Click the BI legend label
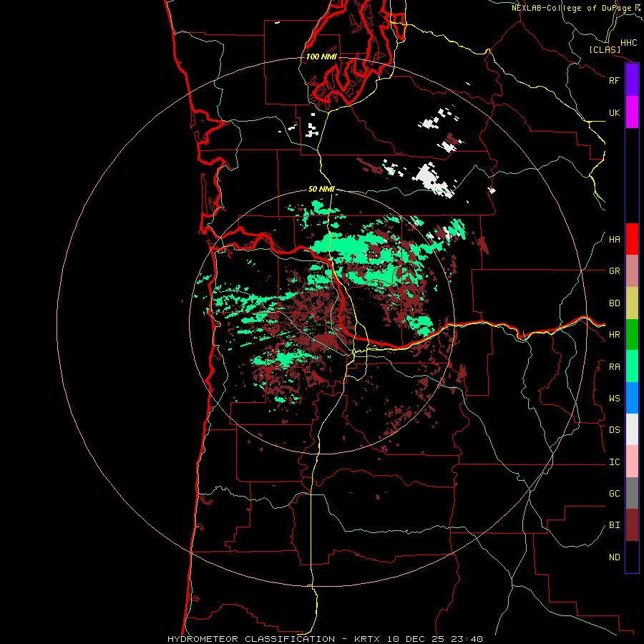644x644 pixels. click(x=614, y=525)
